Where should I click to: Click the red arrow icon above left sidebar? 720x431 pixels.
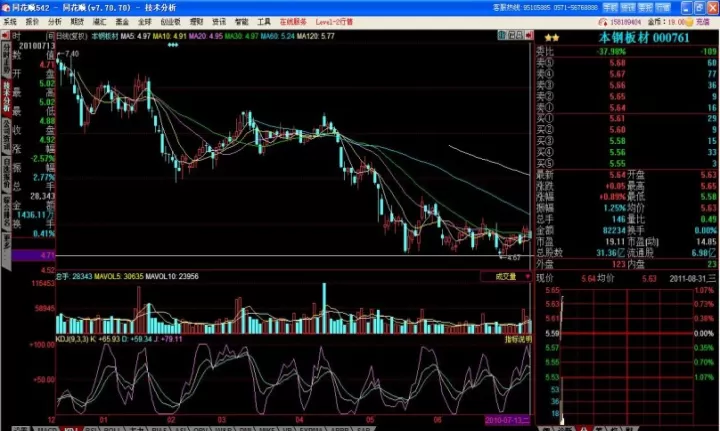tap(6, 36)
